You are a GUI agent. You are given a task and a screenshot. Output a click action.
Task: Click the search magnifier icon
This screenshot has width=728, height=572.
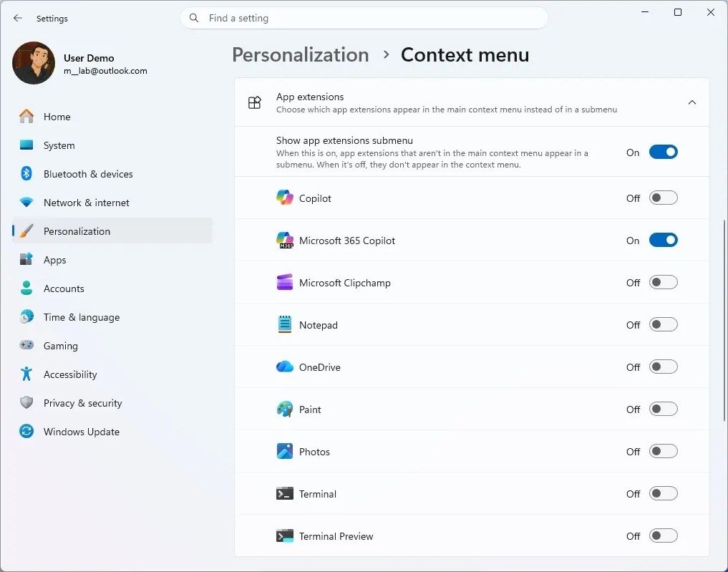tap(194, 18)
